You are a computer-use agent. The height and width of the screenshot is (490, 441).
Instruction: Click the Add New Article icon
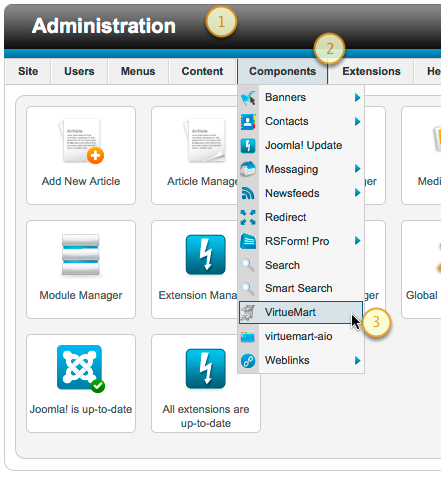click(81, 141)
